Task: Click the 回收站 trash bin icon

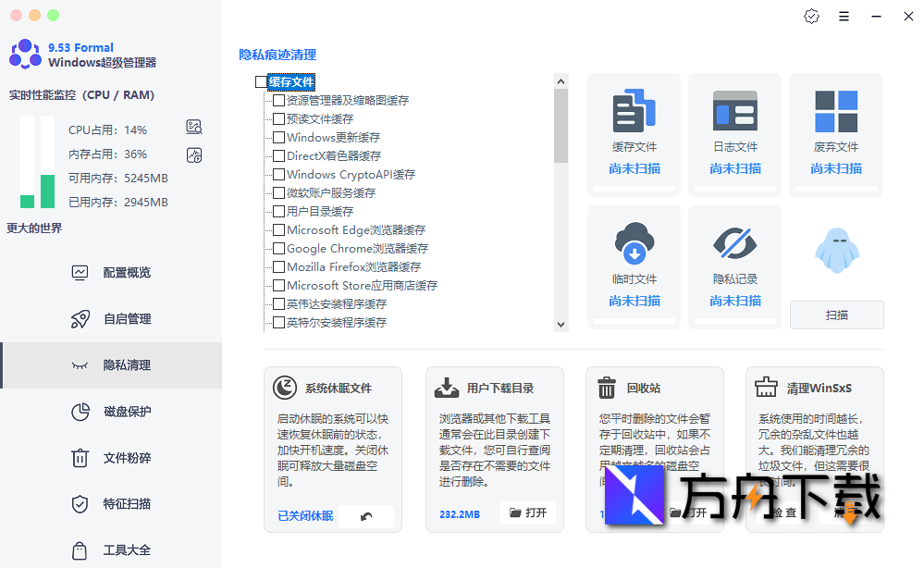Action: point(607,388)
